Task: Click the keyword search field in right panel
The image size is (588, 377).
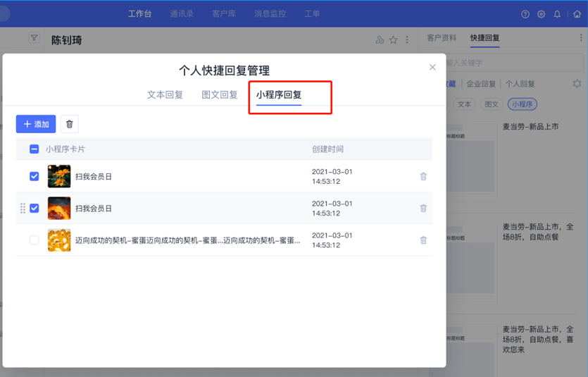Action: 514,63
